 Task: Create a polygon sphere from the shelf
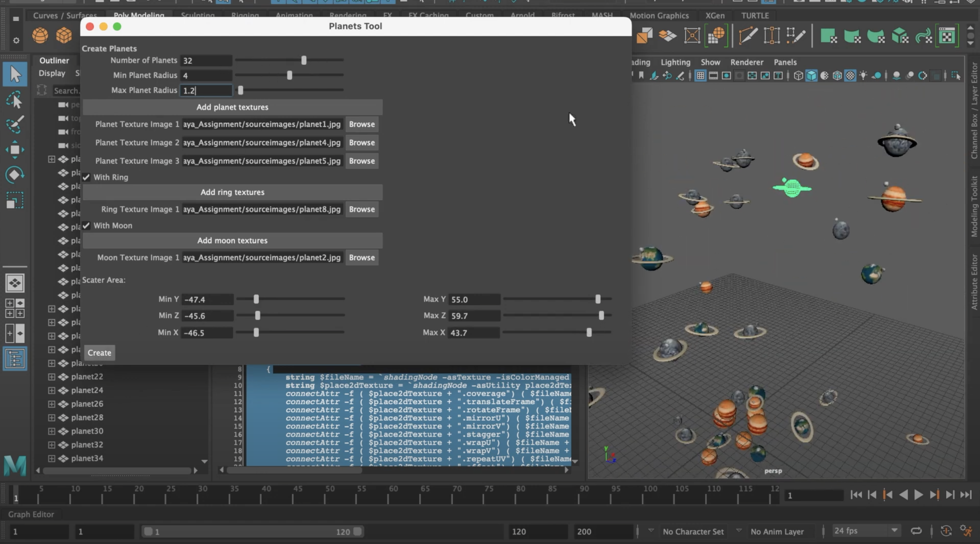[x=40, y=35]
